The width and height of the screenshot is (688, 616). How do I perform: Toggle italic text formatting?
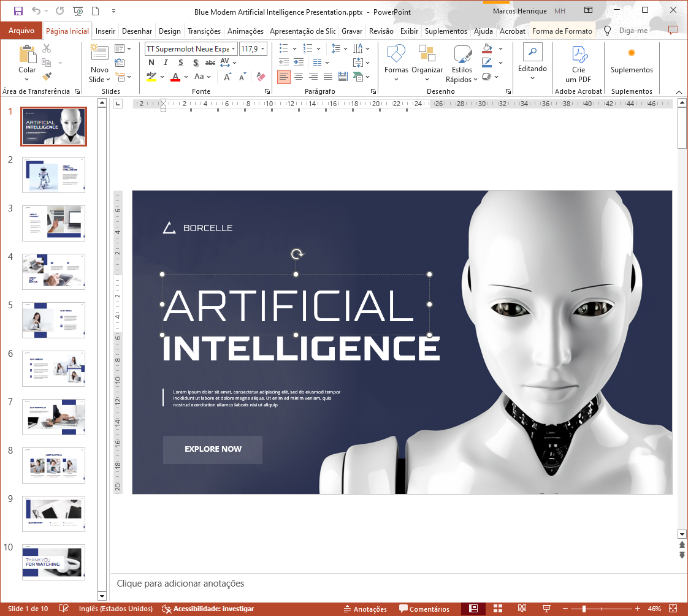166,63
